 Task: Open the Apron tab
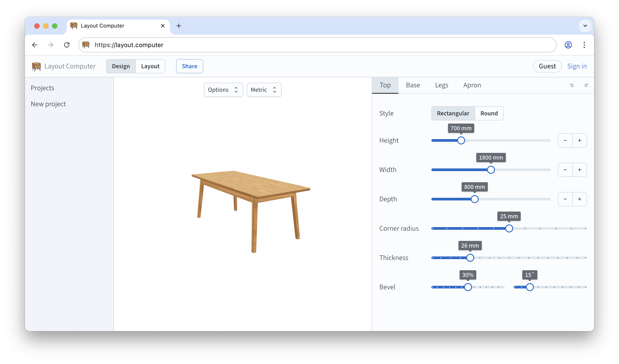click(x=472, y=85)
